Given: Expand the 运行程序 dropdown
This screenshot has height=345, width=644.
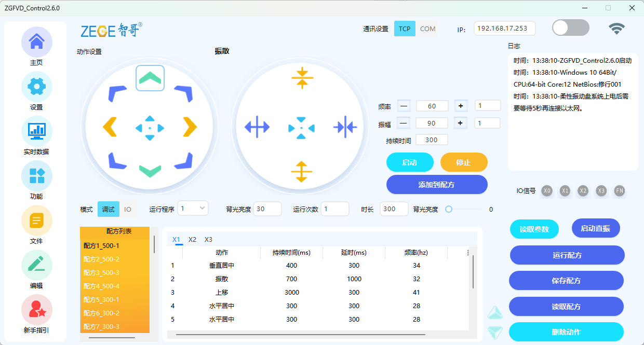Looking at the screenshot, I should [193, 209].
